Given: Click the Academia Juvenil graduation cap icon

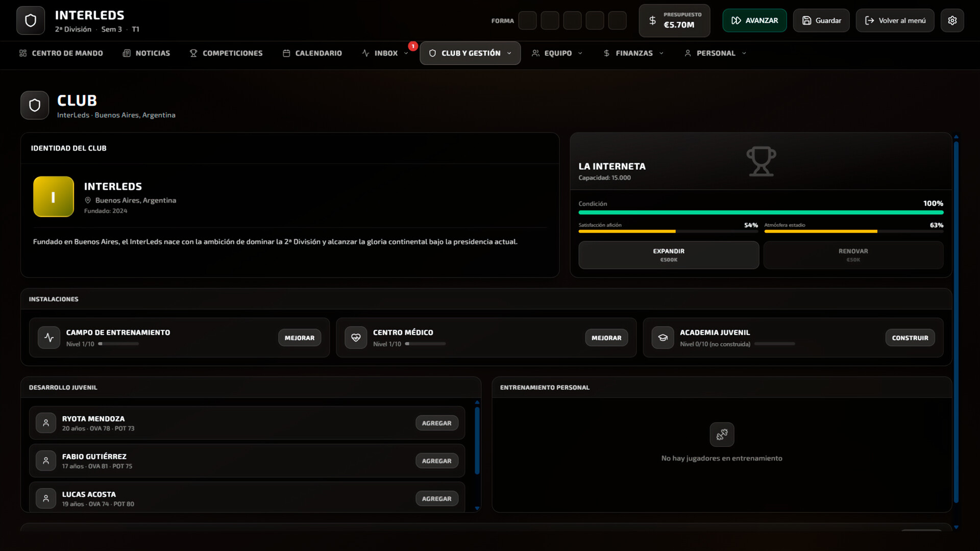Looking at the screenshot, I should (663, 337).
